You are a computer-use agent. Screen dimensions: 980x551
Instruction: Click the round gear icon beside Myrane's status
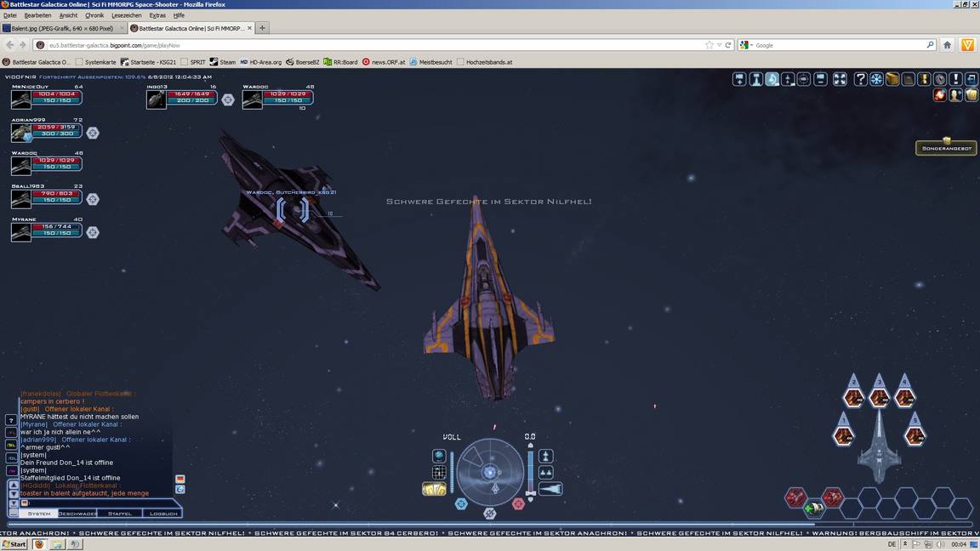tap(93, 232)
